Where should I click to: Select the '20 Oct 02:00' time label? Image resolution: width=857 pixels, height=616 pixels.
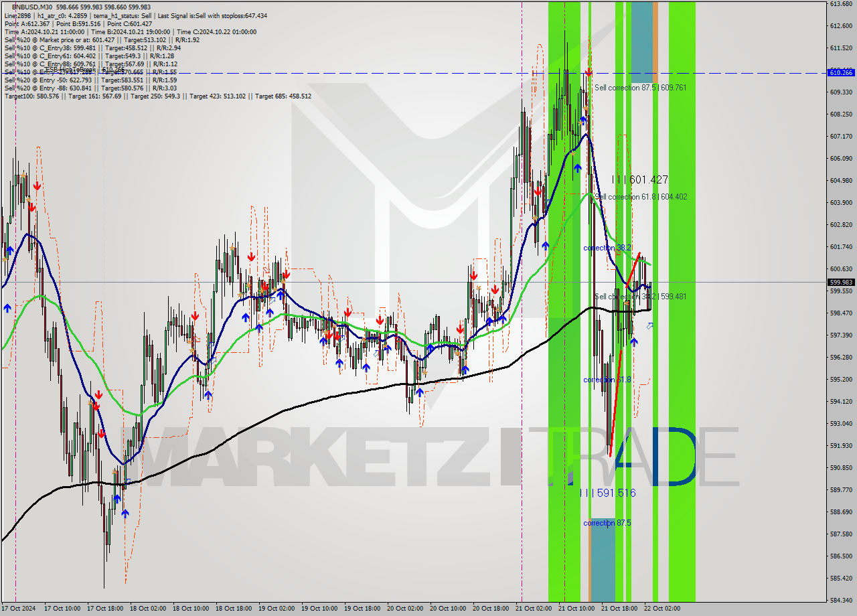pyautogui.click(x=404, y=609)
